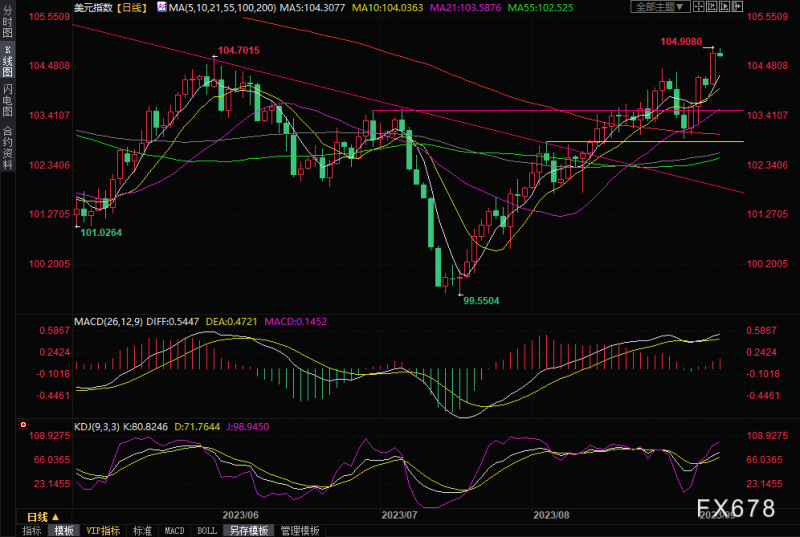Image resolution: width=800 pixels, height=537 pixels.
Task: Open the 闪电图 tick chart tab
Action: (x=7, y=100)
